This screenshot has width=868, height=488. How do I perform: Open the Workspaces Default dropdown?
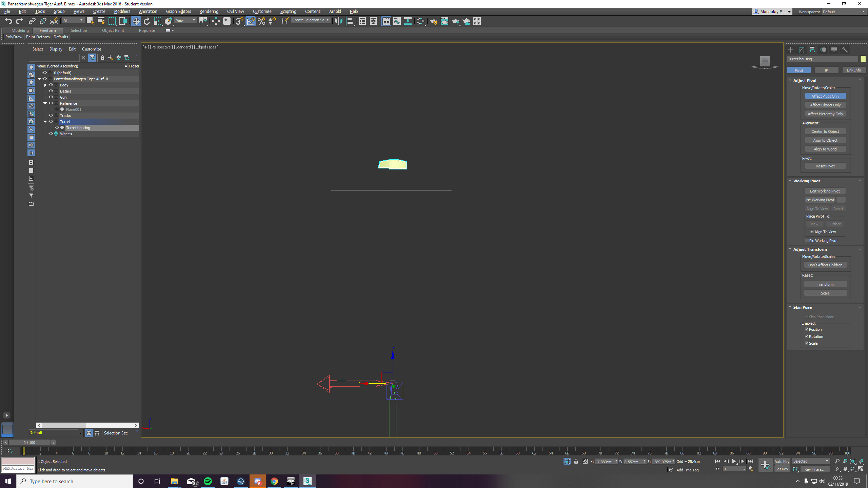tap(843, 12)
